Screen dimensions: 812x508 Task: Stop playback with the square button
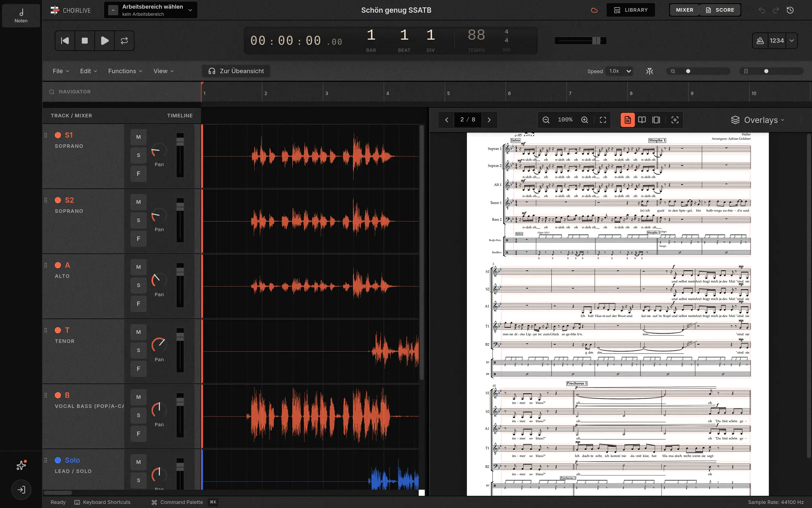pyautogui.click(x=85, y=41)
